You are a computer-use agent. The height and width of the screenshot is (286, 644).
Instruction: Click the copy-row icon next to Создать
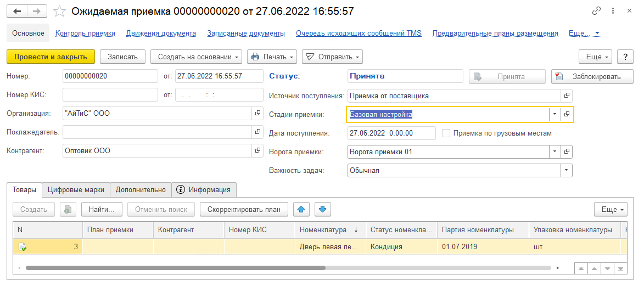(x=68, y=209)
